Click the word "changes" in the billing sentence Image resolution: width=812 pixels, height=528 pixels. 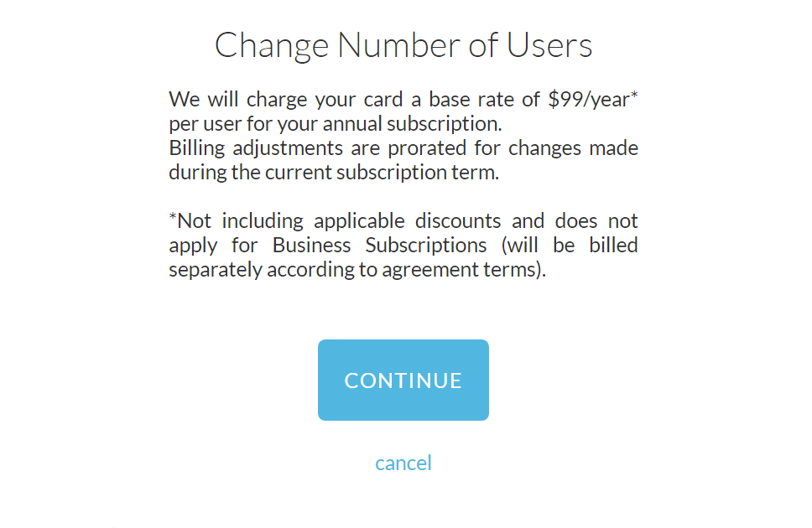[x=544, y=148]
